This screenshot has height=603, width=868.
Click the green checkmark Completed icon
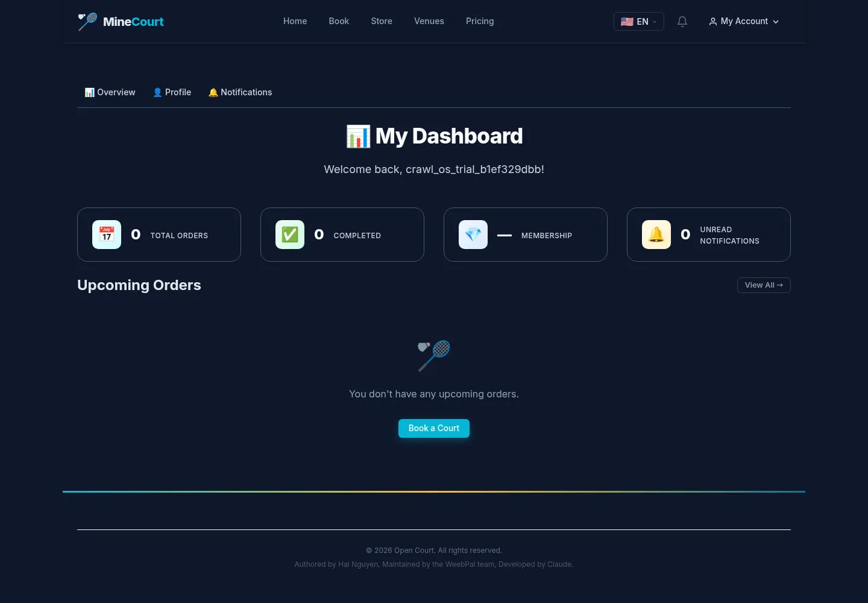[290, 235]
